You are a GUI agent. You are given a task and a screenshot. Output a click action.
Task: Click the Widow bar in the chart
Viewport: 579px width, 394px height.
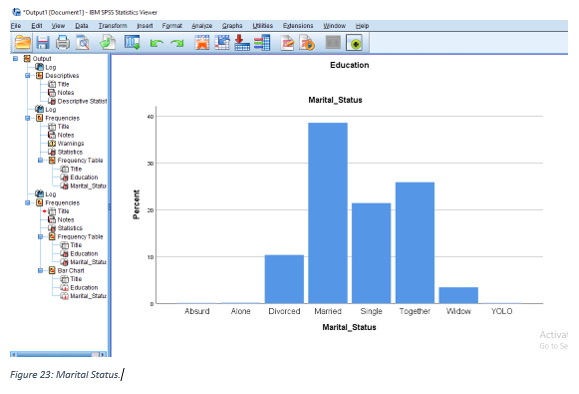click(459, 295)
